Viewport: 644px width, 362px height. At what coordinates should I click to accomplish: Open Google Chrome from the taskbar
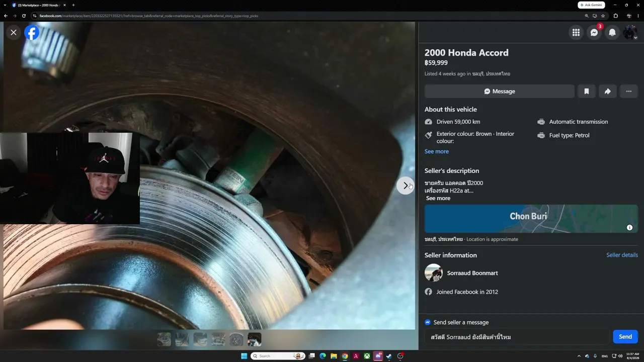click(x=345, y=356)
